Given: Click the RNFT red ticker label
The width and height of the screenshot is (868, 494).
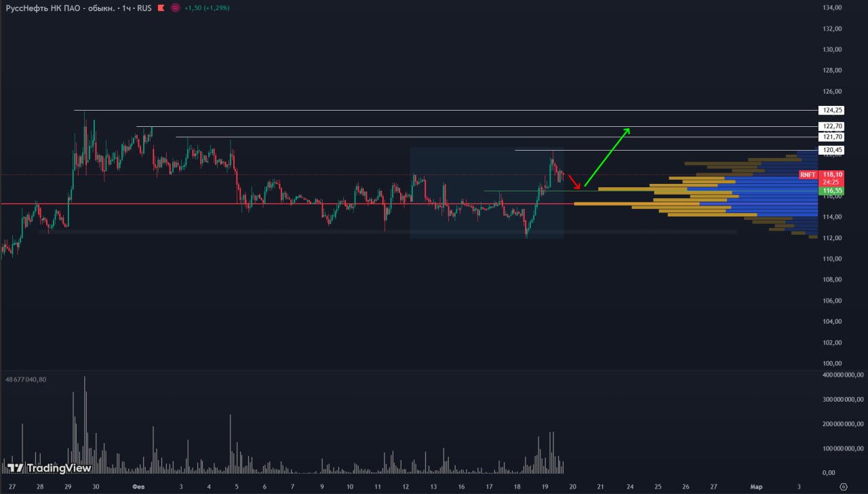Looking at the screenshot, I should tap(808, 174).
